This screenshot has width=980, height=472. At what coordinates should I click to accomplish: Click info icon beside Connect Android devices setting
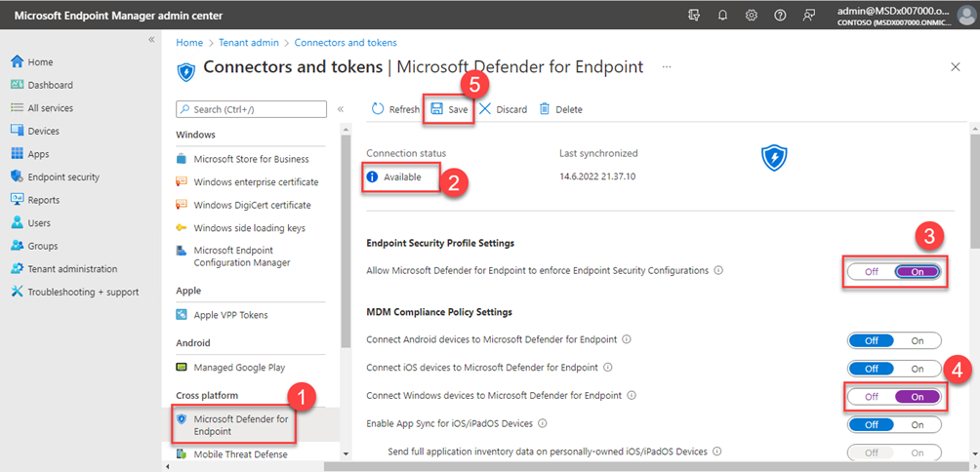point(627,339)
